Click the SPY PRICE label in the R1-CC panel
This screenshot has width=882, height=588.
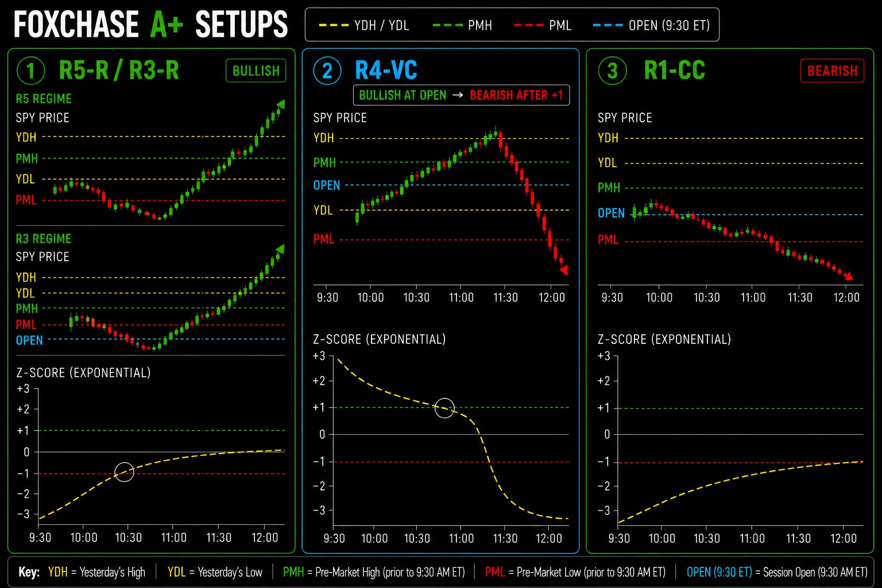pyautogui.click(x=625, y=118)
